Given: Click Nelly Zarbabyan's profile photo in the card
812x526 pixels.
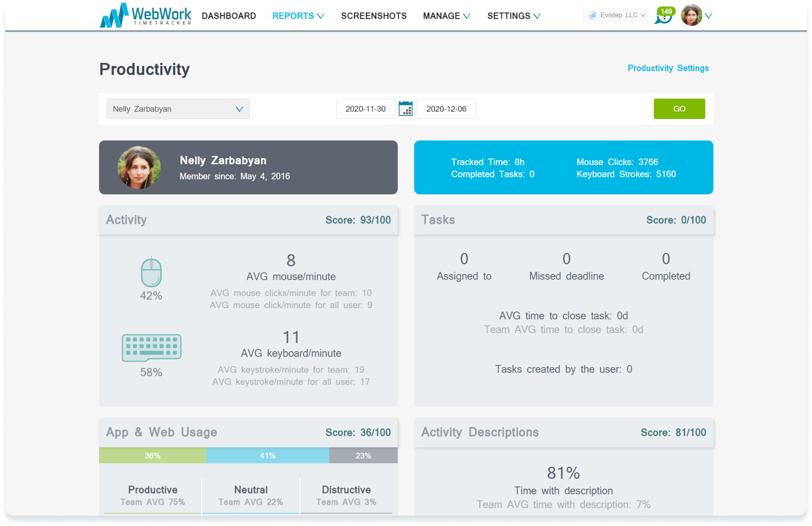Looking at the screenshot, I should point(139,167).
